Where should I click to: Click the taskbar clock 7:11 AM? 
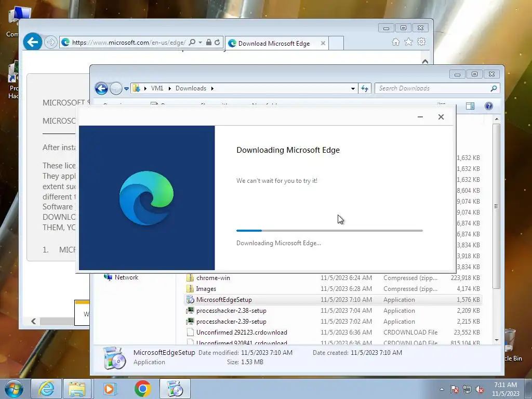pyautogui.click(x=506, y=389)
